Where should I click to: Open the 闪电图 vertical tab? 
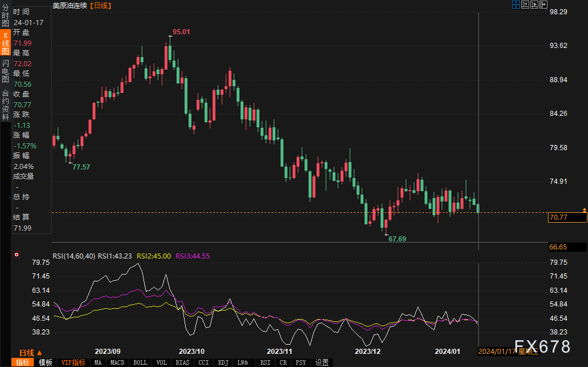click(5, 71)
